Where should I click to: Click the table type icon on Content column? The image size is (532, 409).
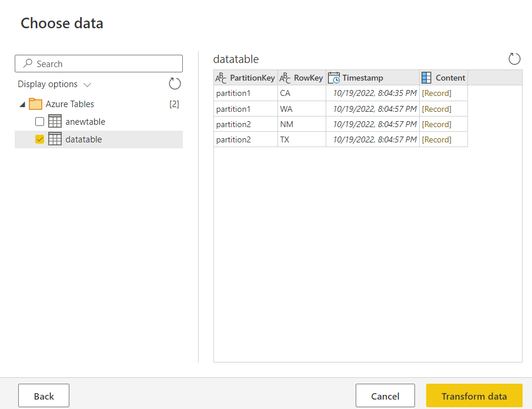click(427, 78)
